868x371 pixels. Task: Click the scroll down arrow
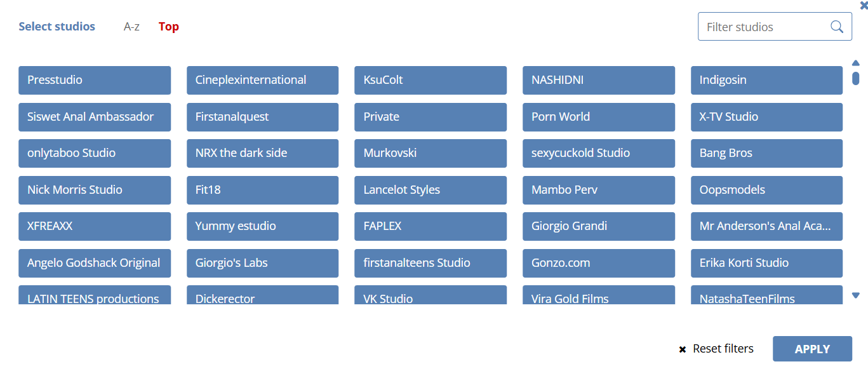(855, 295)
